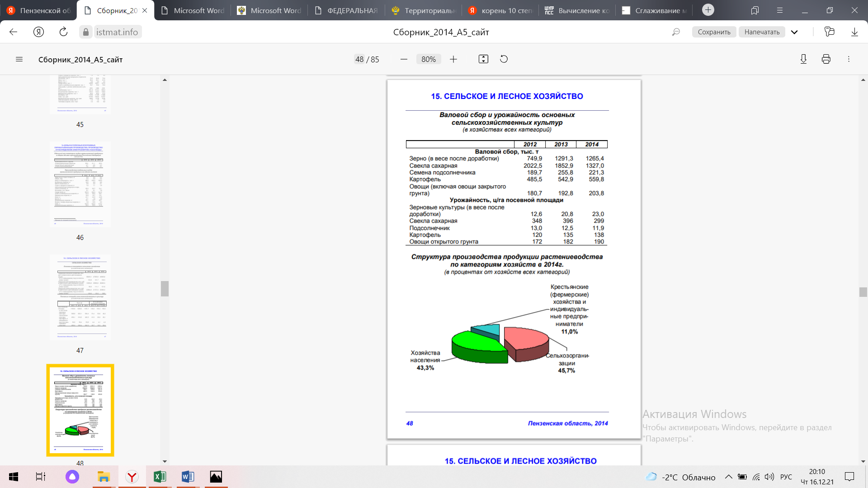
Task: Switch to the корень 10 степ tab
Action: (500, 10)
